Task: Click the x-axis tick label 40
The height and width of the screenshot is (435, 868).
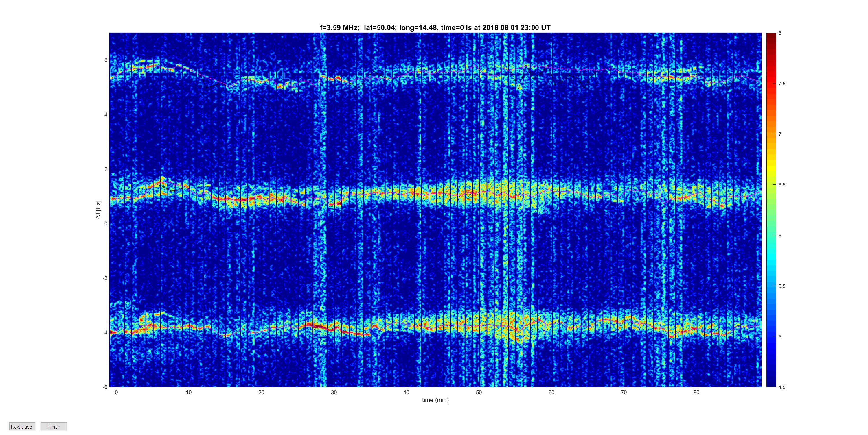Action: (x=407, y=392)
